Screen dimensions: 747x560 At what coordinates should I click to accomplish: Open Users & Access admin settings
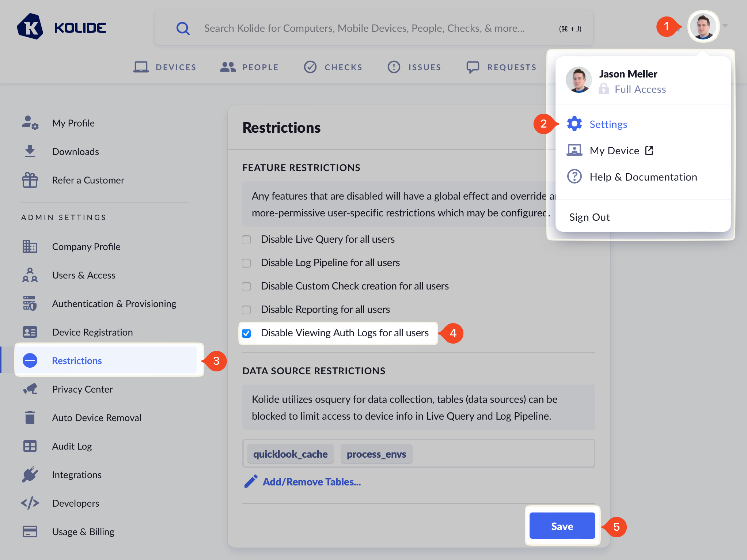(84, 275)
